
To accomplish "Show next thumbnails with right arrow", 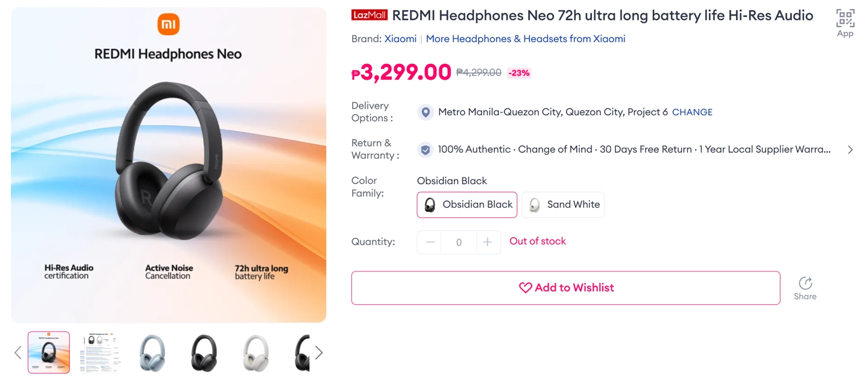I will [319, 352].
